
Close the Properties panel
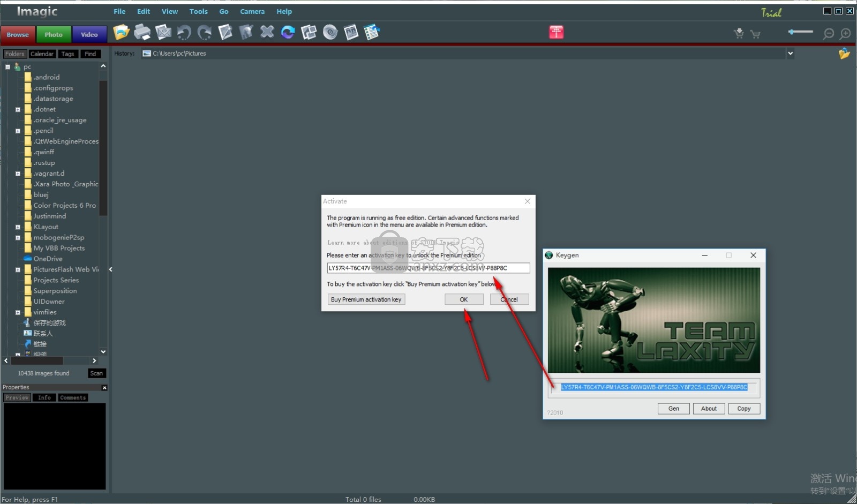point(104,388)
